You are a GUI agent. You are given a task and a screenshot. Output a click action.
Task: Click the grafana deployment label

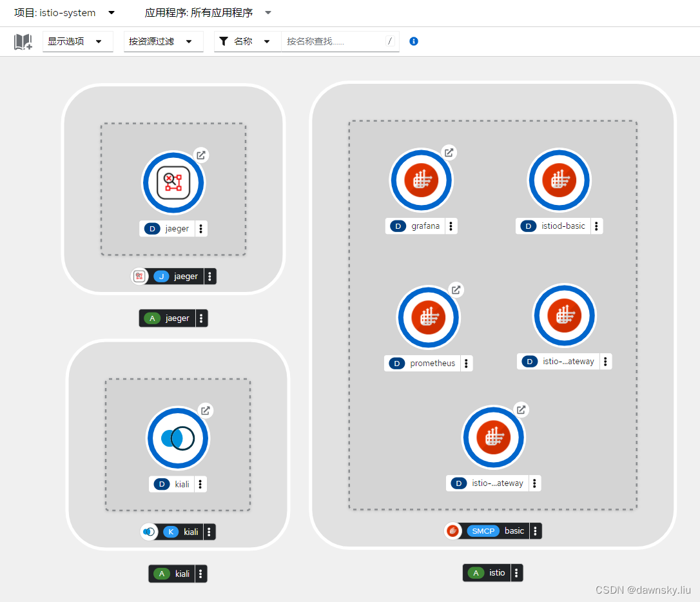pos(415,226)
